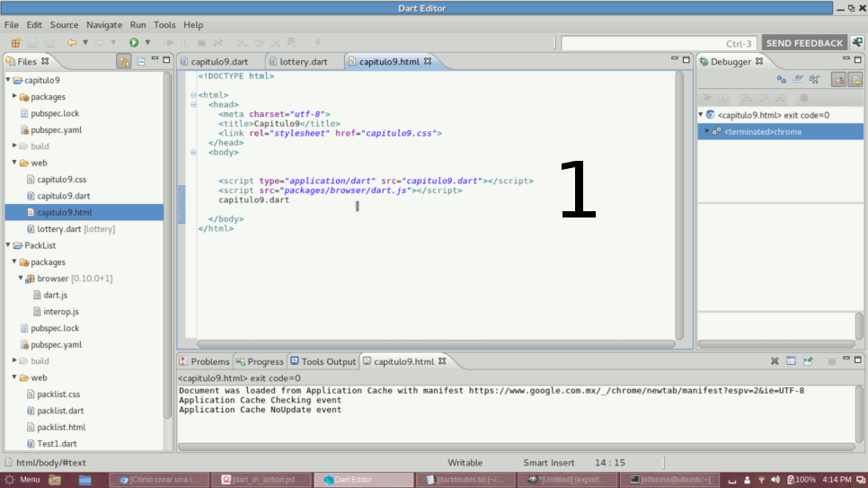Viewport: 868px width, 488px height.
Task: Expand the <terminated>chrome debug entry
Action: point(707,131)
